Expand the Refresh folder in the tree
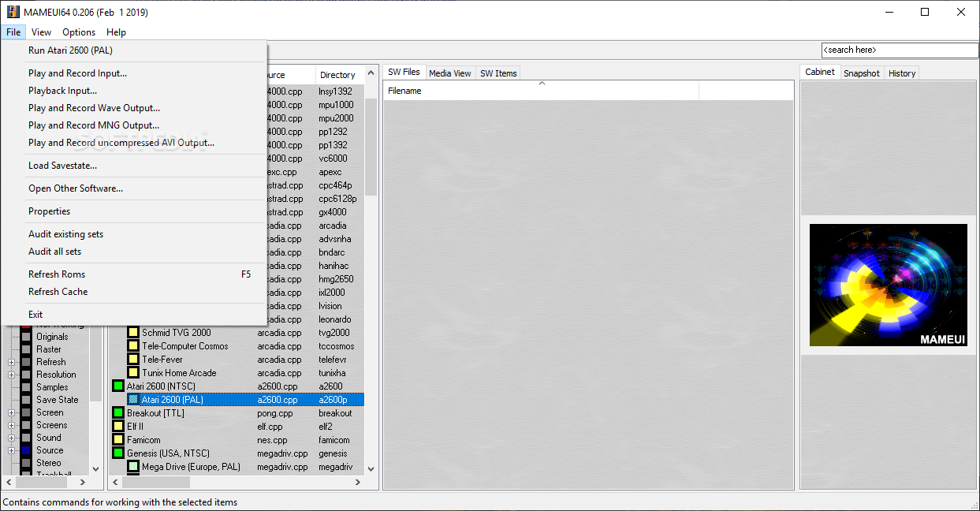Image resolution: width=980 pixels, height=511 pixels. 12,362
